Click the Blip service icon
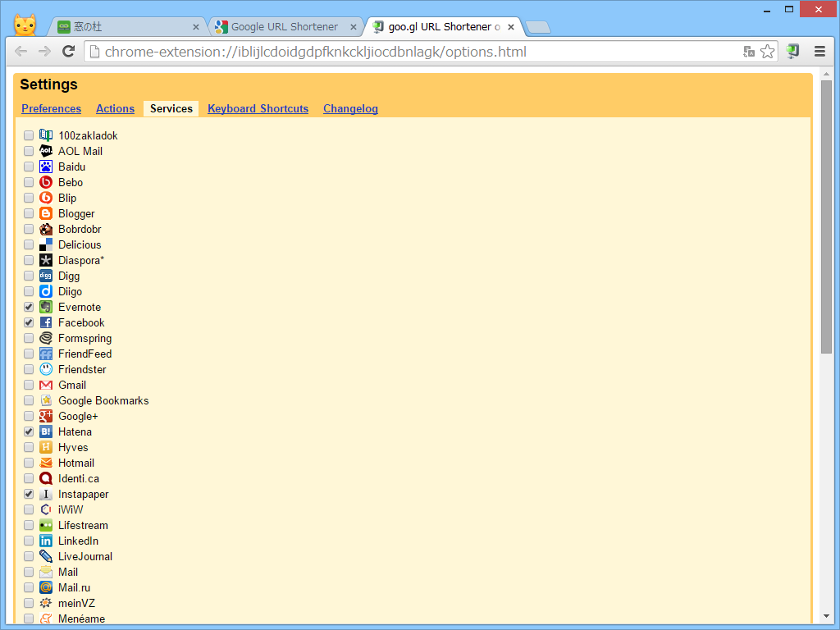This screenshot has width=840, height=630. point(46,198)
